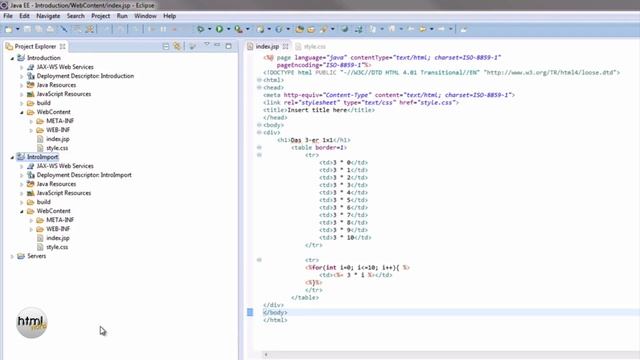Toggle fold marker beside the <html> line
This screenshot has width=640, height=360.
(259, 80)
